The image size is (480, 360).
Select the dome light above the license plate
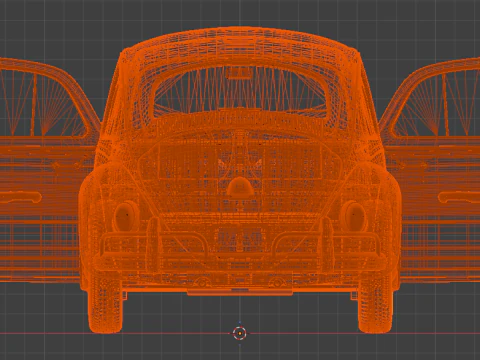240,187
